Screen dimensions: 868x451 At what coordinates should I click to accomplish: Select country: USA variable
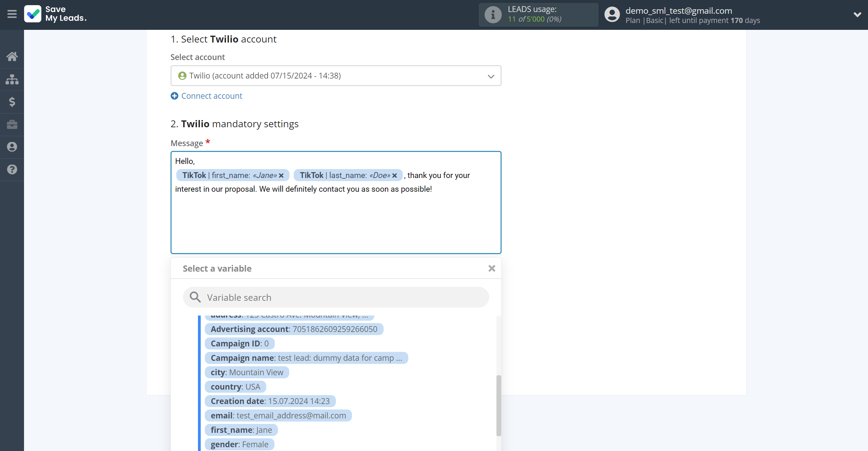pos(235,387)
